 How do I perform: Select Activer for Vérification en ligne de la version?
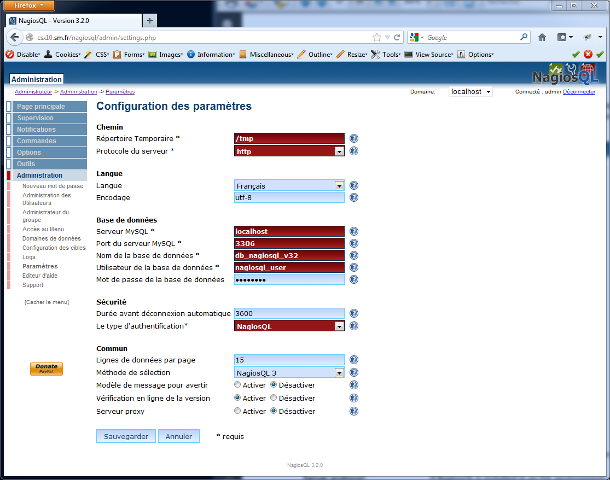(237, 398)
